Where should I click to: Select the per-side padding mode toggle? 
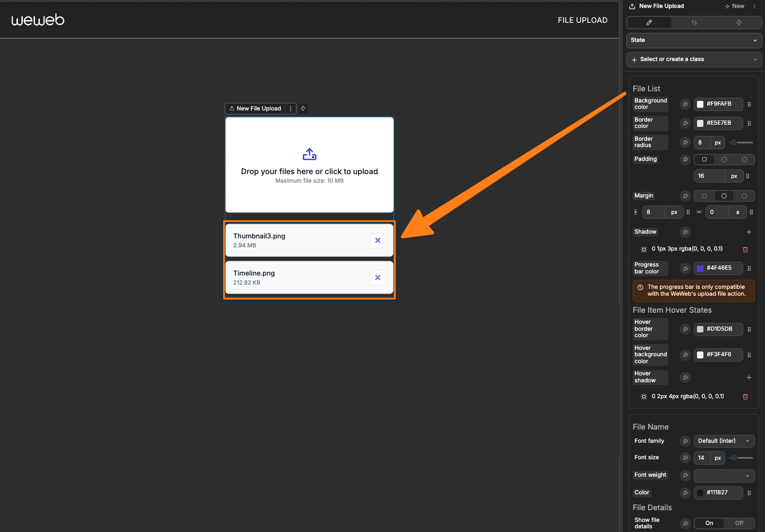point(744,159)
